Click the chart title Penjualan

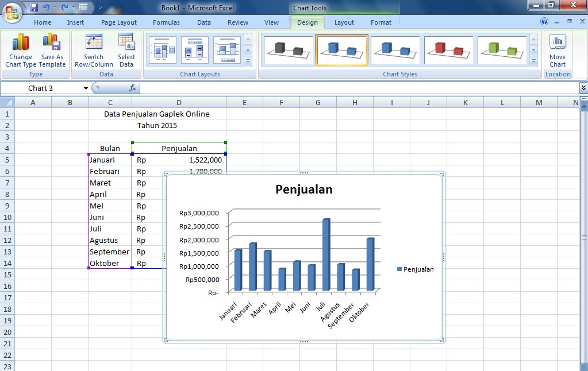(303, 190)
